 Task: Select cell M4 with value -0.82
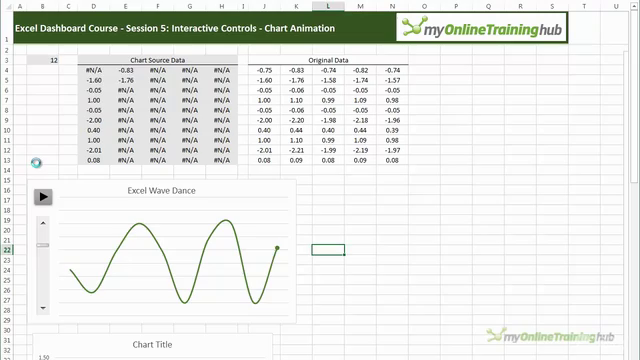(x=360, y=70)
